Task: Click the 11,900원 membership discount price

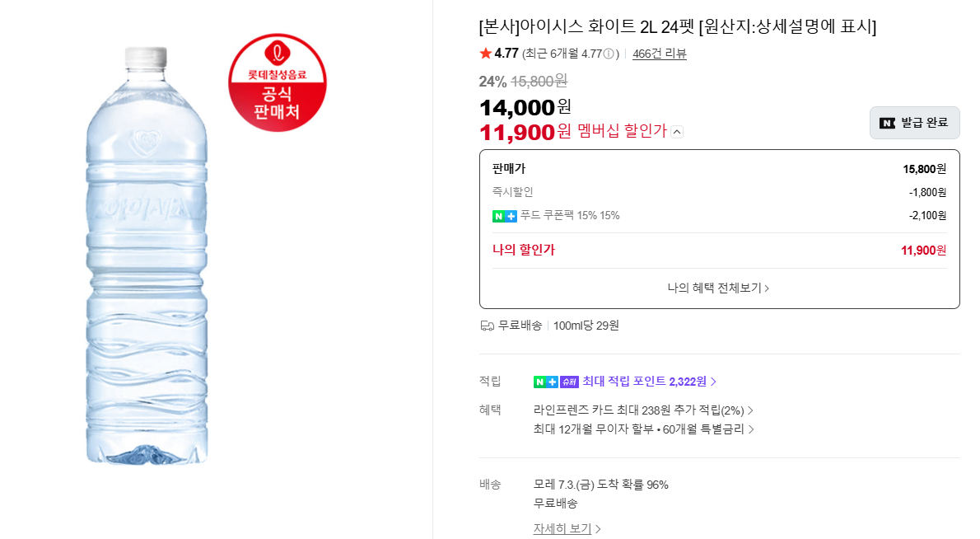Action: (525, 131)
